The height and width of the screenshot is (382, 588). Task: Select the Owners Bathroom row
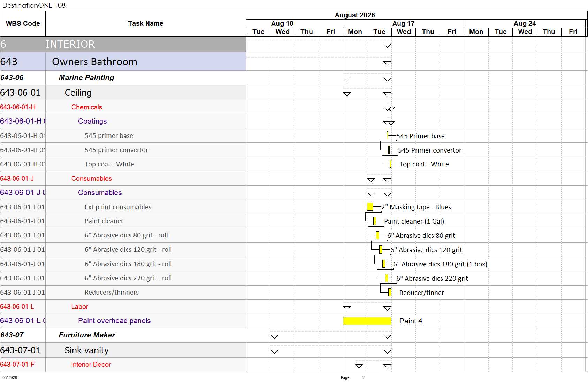tap(123, 62)
